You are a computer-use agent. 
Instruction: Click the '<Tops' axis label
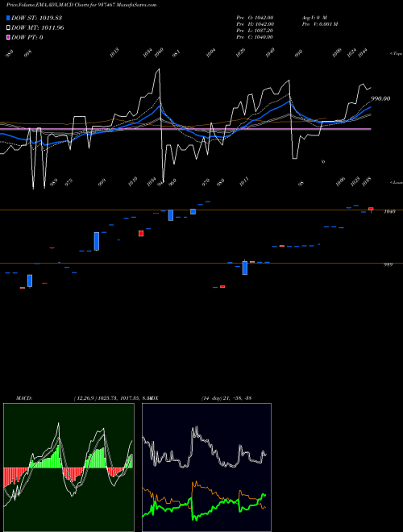(397, 54)
